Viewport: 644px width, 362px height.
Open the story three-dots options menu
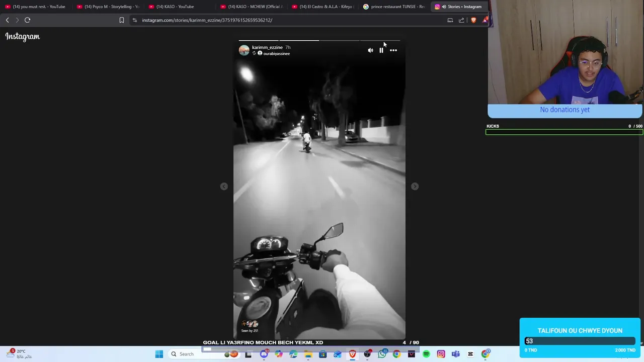393,50
